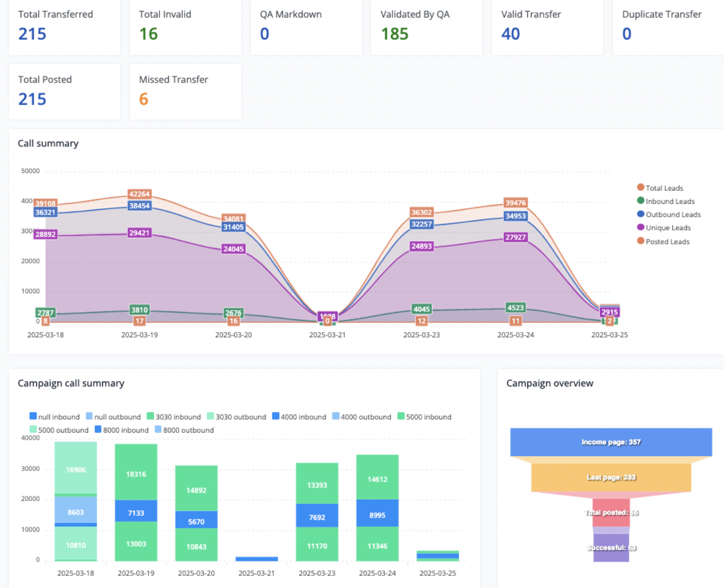Click the 11346 bar segment

[x=377, y=544]
